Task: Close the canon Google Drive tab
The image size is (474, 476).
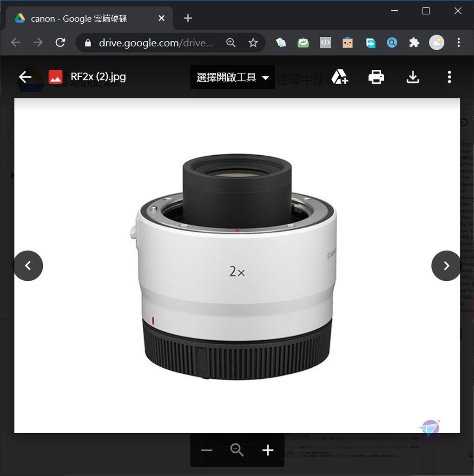Action: [x=161, y=18]
